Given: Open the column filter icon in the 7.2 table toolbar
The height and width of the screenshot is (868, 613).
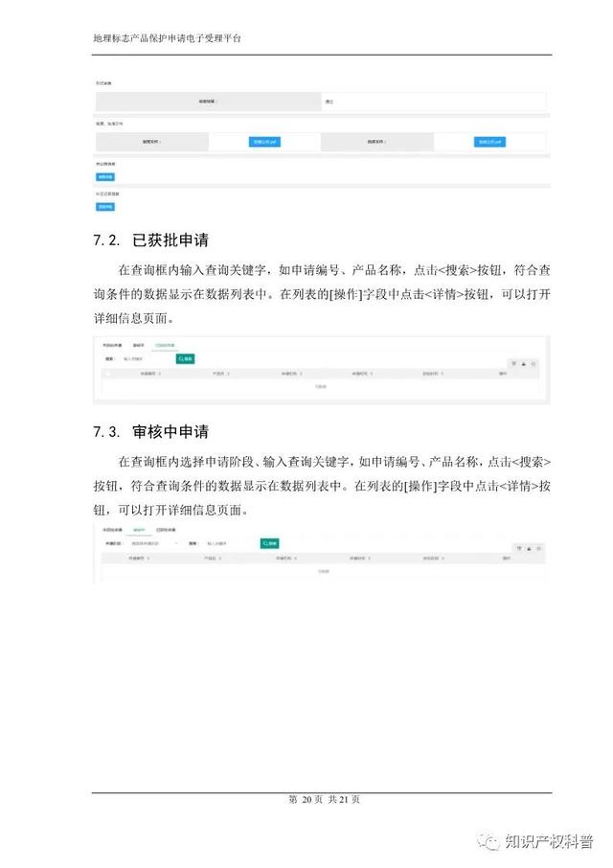Looking at the screenshot, I should pyautogui.click(x=514, y=364).
